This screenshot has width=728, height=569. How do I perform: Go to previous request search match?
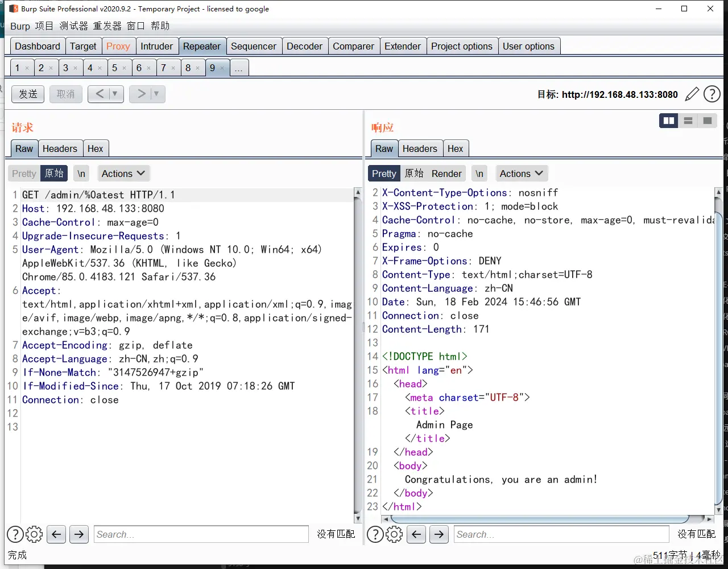pyautogui.click(x=56, y=534)
